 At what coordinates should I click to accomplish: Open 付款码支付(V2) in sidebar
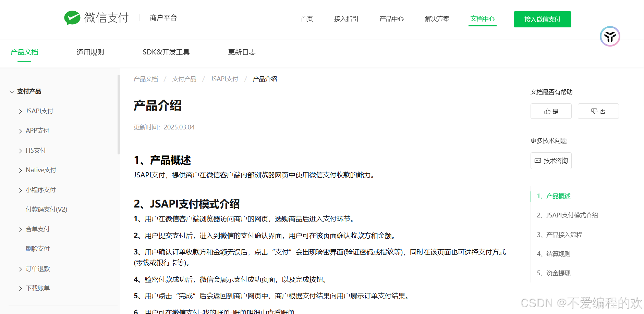[46, 209]
